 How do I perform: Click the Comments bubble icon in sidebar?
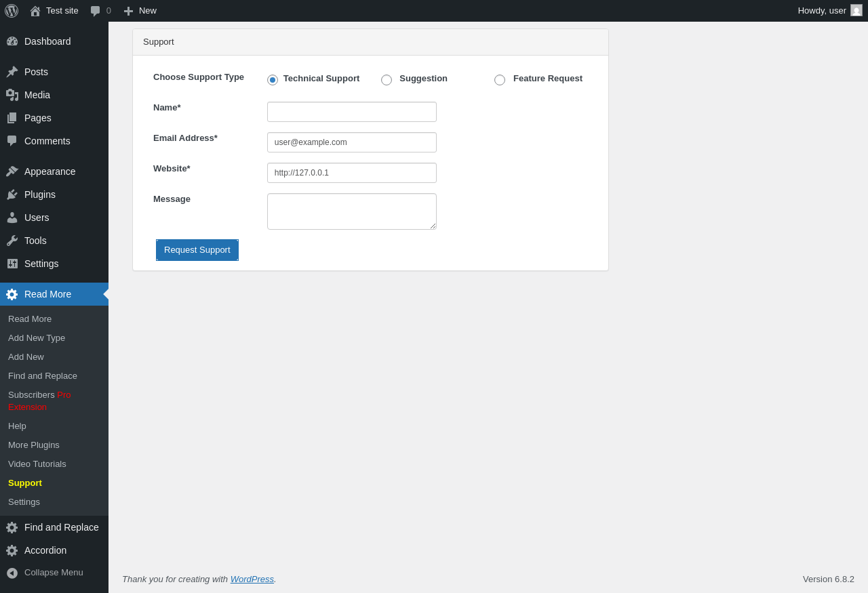[12, 141]
